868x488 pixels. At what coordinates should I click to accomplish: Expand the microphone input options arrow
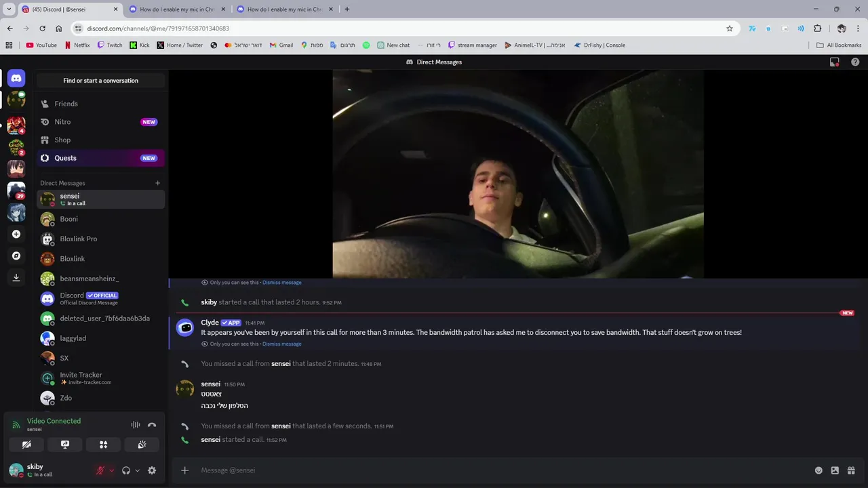coord(112,470)
